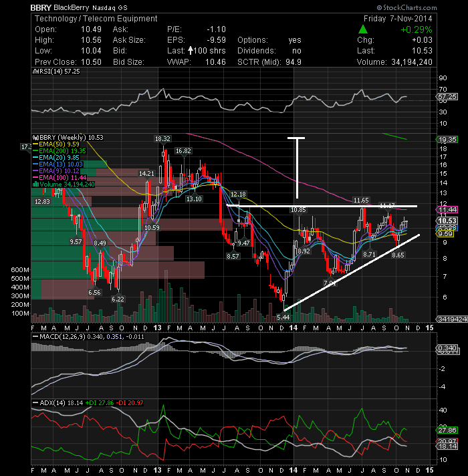
Task: Click the 0.340 MACD axis tag
Action: pos(447,348)
